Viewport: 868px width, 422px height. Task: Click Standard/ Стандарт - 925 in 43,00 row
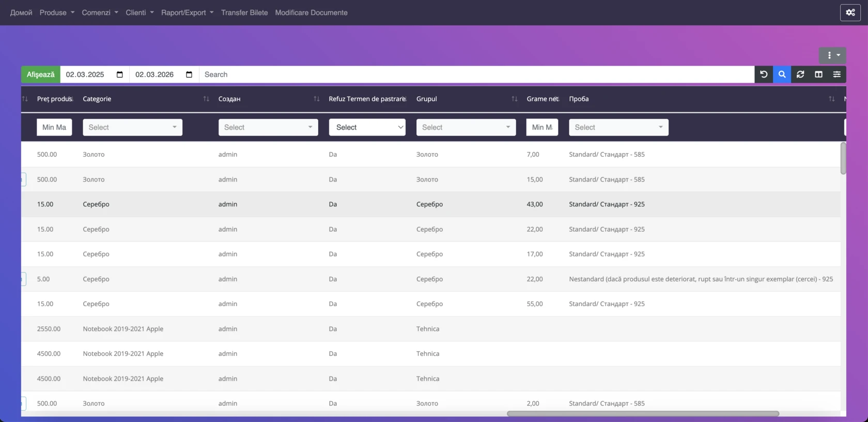607,204
